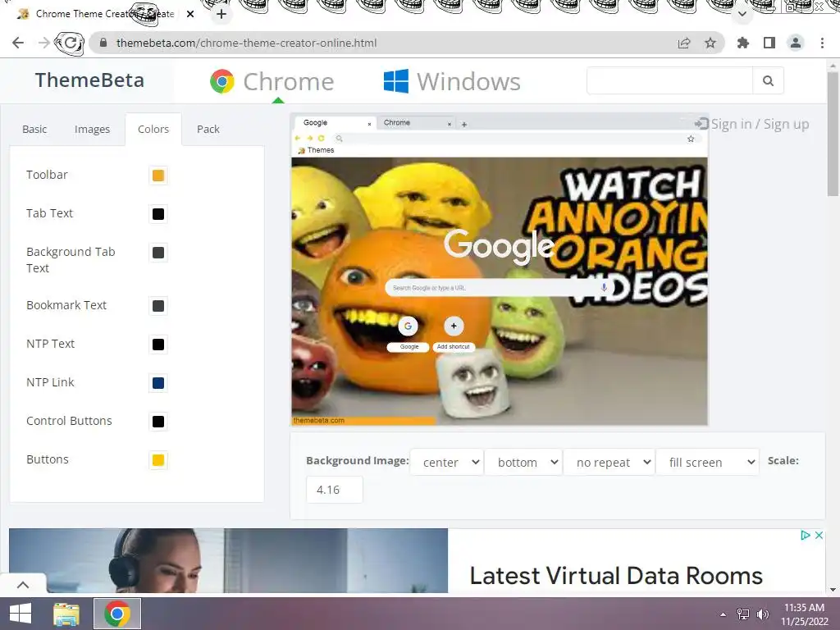Screen dimensions: 840x630
Task: Go back with the browser back arrow
Action: (18, 43)
